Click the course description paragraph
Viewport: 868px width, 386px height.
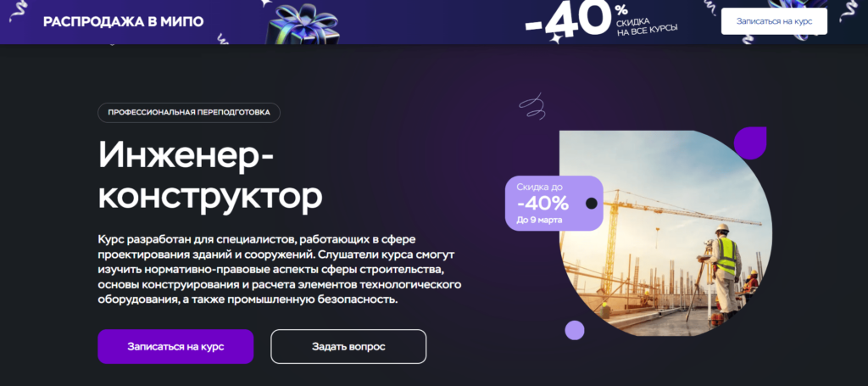280,270
